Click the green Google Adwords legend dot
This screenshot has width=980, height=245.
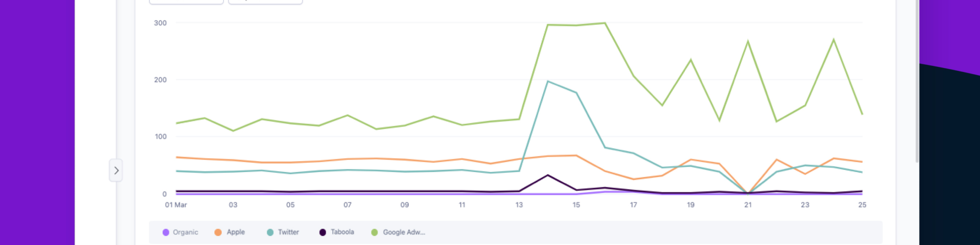[375, 232]
